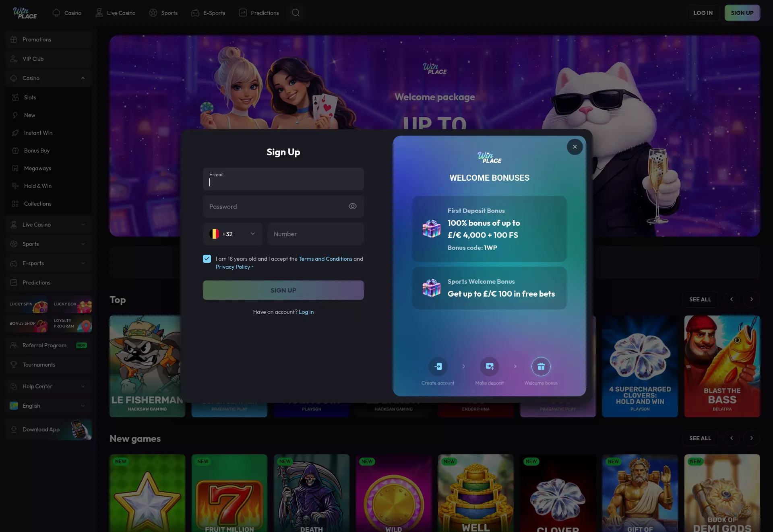773x532 pixels.
Task: Submit the form with the SIGN UP button
Action: pos(283,290)
